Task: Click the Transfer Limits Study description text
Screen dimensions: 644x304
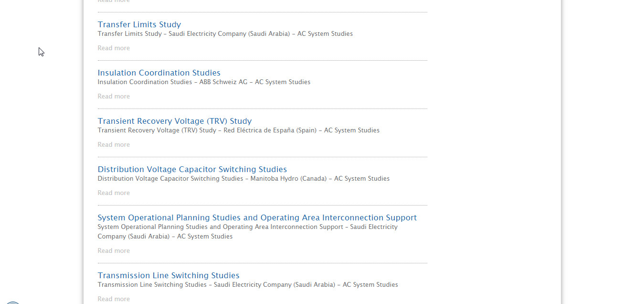Action: point(225,34)
